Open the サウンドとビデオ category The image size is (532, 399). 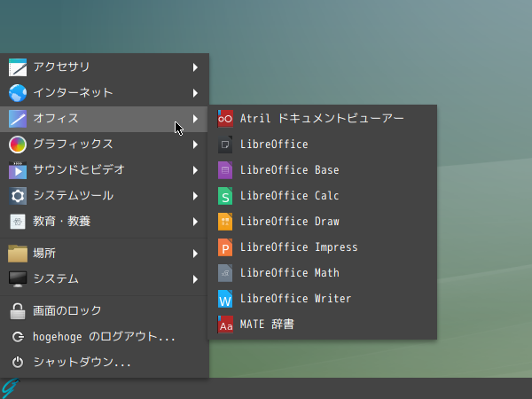(x=104, y=170)
